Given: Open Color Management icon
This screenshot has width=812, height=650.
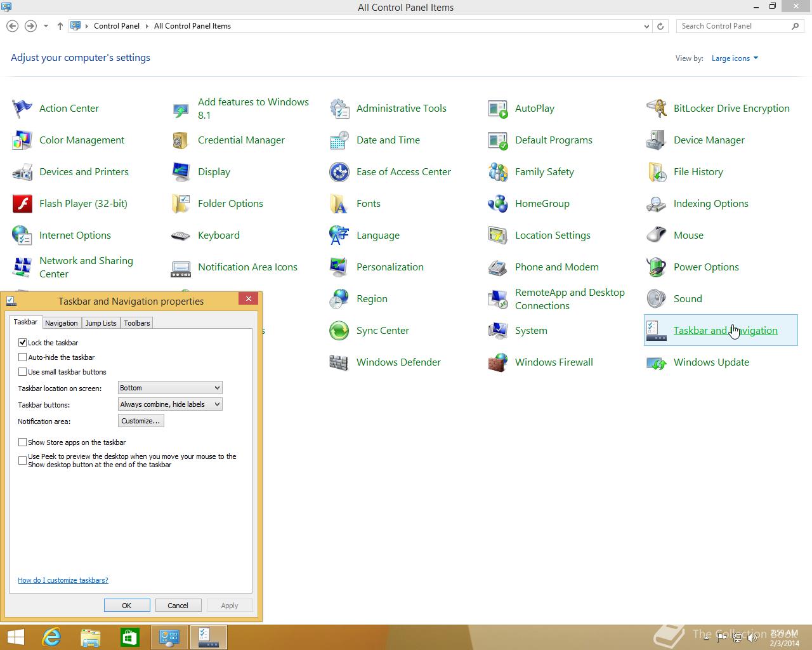Looking at the screenshot, I should click(22, 140).
